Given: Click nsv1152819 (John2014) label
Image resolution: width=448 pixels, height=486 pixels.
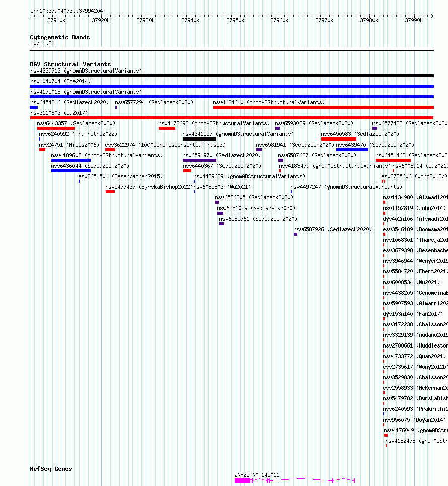Looking at the screenshot, I should 414,208.
